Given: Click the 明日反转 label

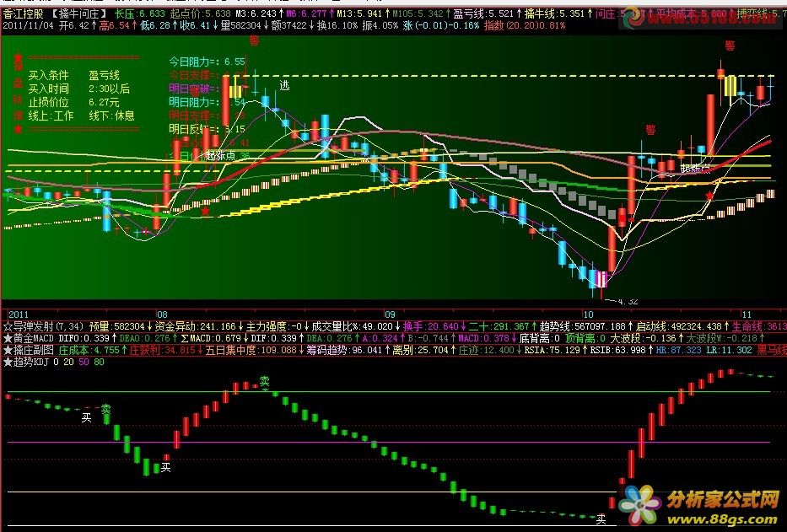Looking at the screenshot, I should coord(190,129).
